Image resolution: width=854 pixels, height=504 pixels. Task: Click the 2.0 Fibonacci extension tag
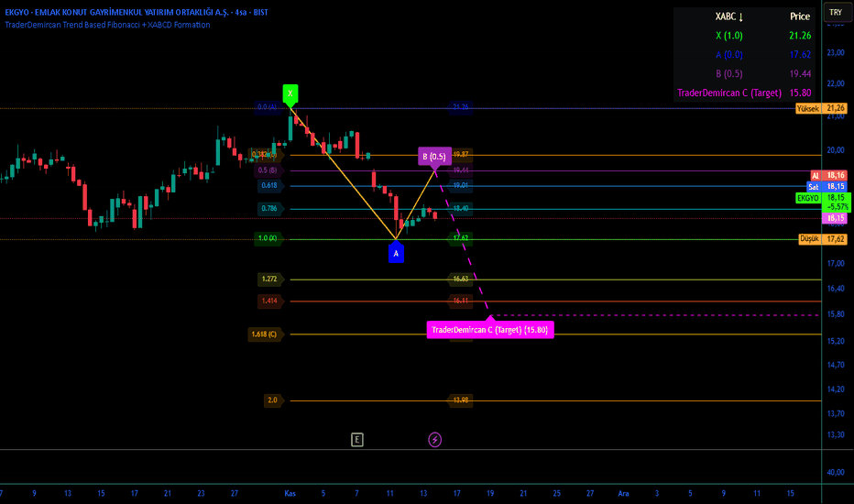click(x=272, y=400)
